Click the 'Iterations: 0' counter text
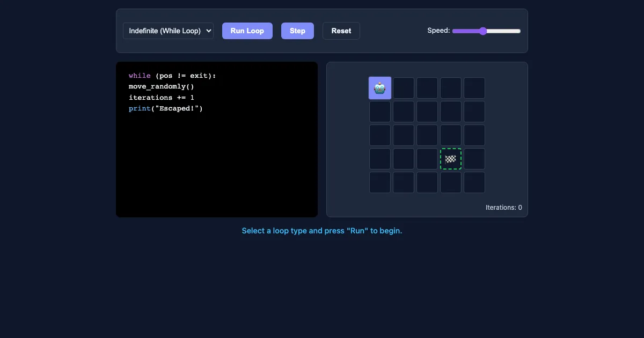This screenshot has height=338, width=644. (504, 208)
